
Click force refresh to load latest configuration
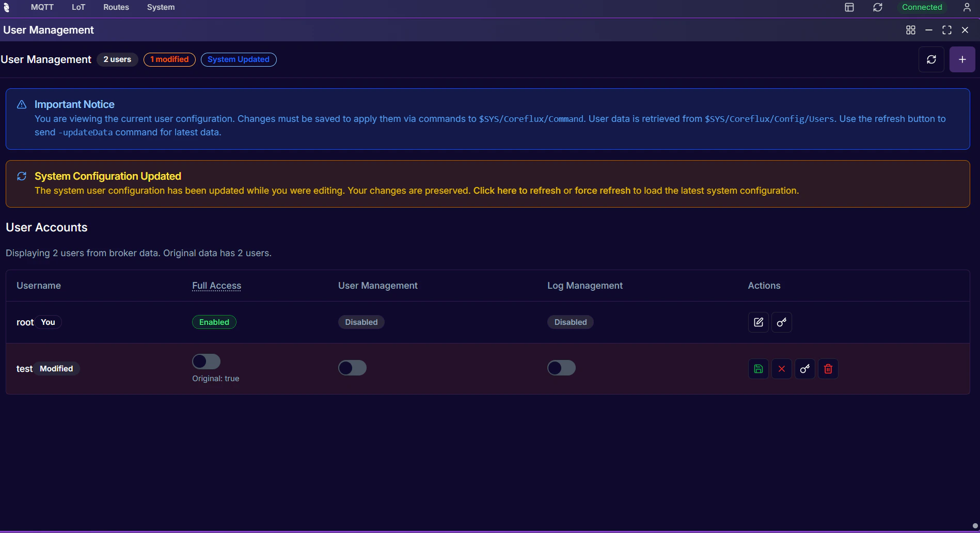coord(602,191)
